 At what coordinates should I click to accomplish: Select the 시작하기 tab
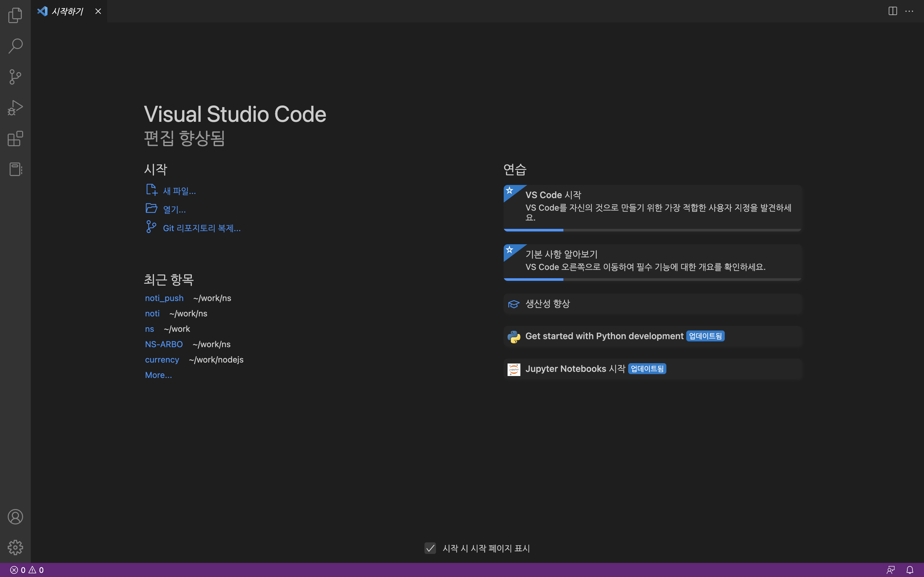coord(67,12)
